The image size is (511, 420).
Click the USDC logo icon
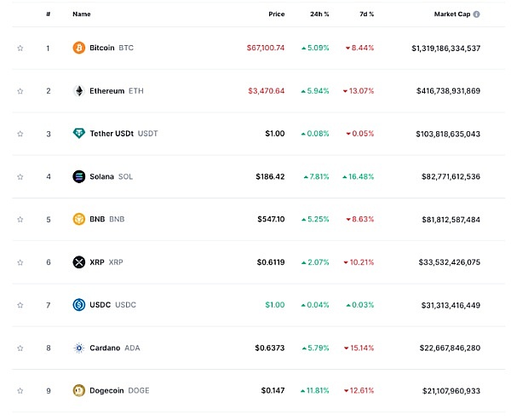point(78,305)
